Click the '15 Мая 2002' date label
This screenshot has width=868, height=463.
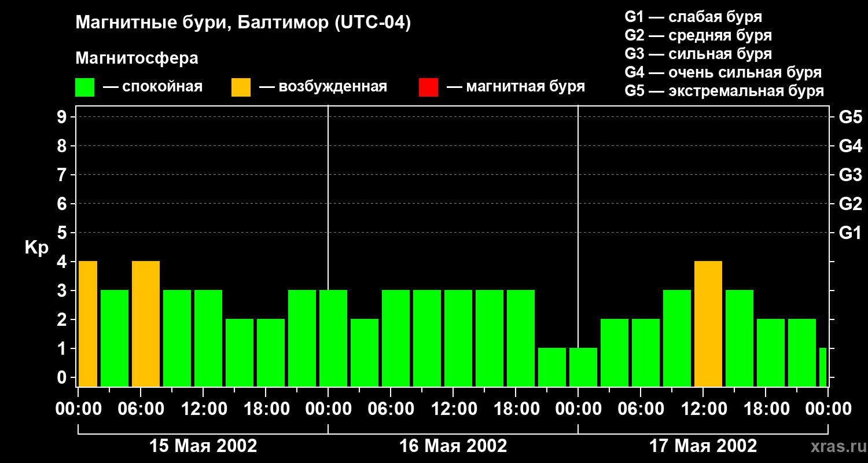[203, 446]
